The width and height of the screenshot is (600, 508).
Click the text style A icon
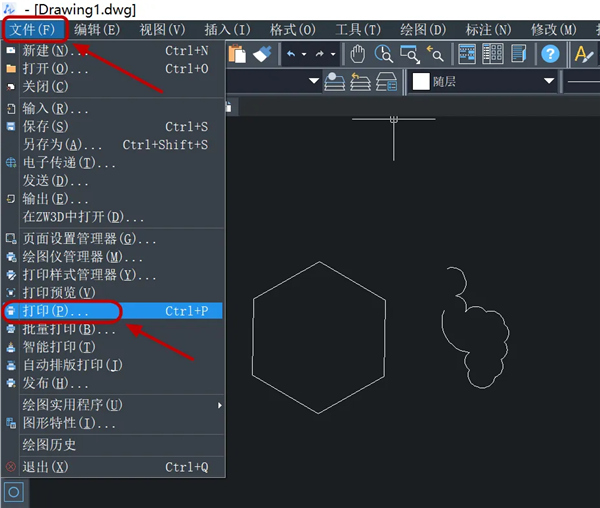584,54
